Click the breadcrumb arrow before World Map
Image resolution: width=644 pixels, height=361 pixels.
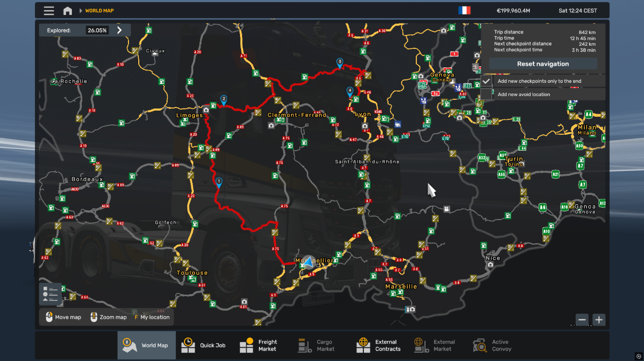(81, 11)
